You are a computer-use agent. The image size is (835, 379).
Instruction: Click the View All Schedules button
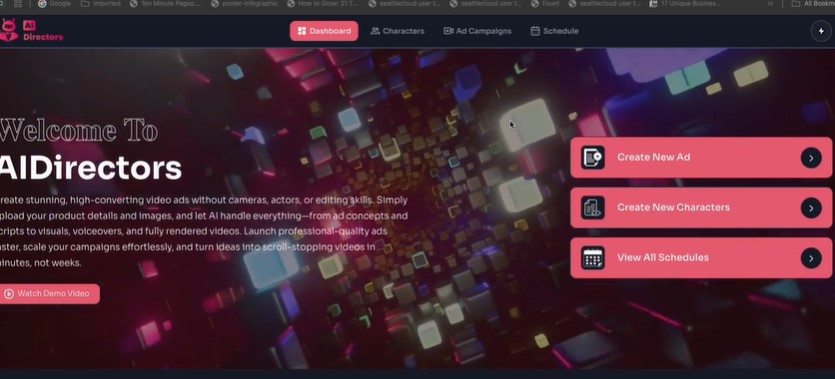(701, 258)
